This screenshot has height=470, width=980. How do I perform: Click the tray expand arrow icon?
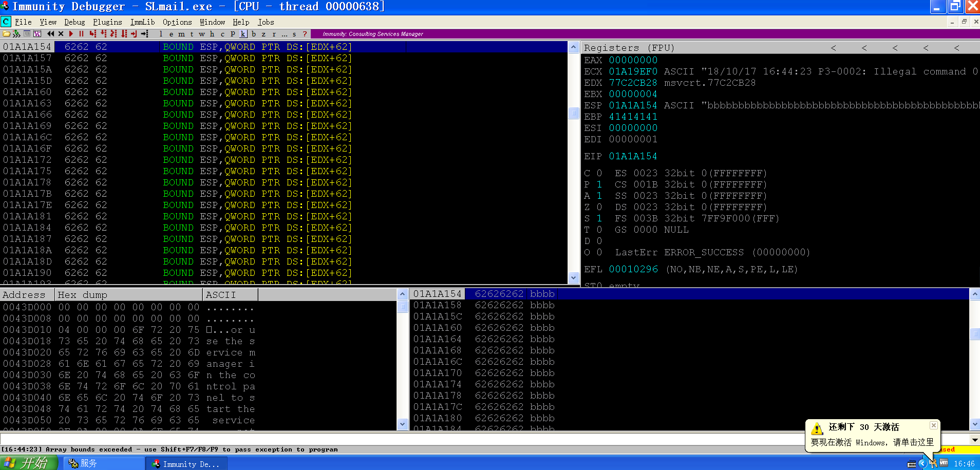tap(922, 463)
